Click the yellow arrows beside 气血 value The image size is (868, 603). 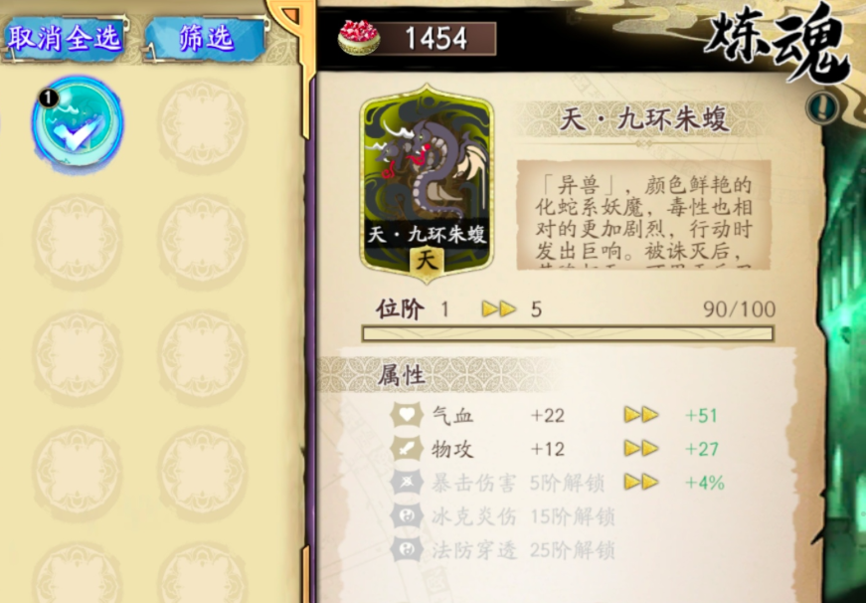pyautogui.click(x=641, y=415)
